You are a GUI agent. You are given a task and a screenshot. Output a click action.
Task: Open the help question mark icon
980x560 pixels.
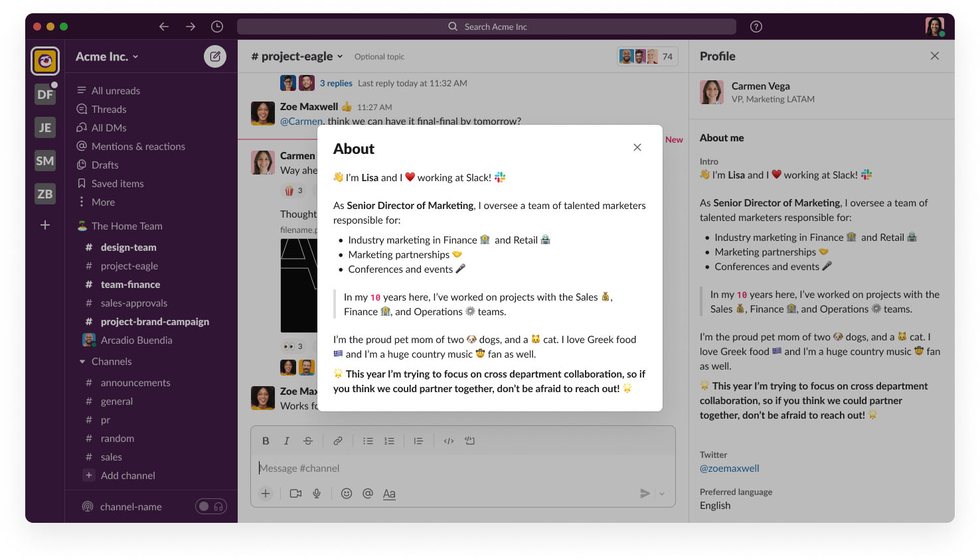click(756, 27)
